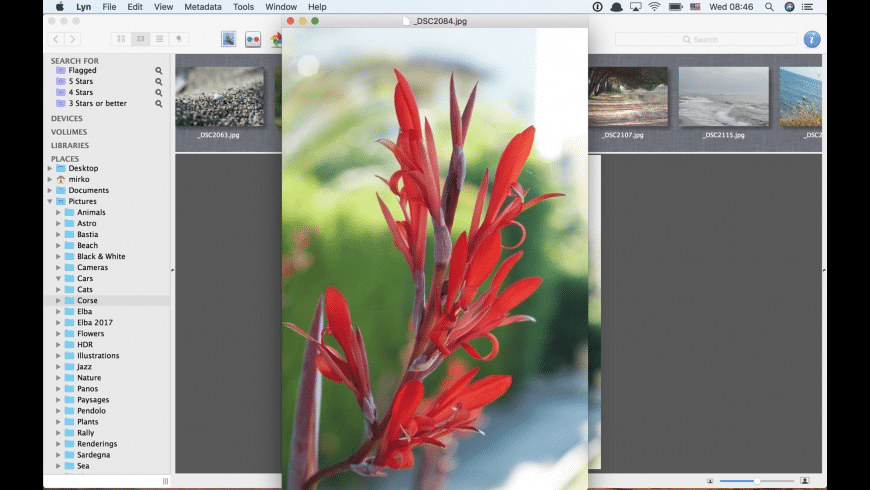Open the map view with the pin icon

tap(179, 39)
